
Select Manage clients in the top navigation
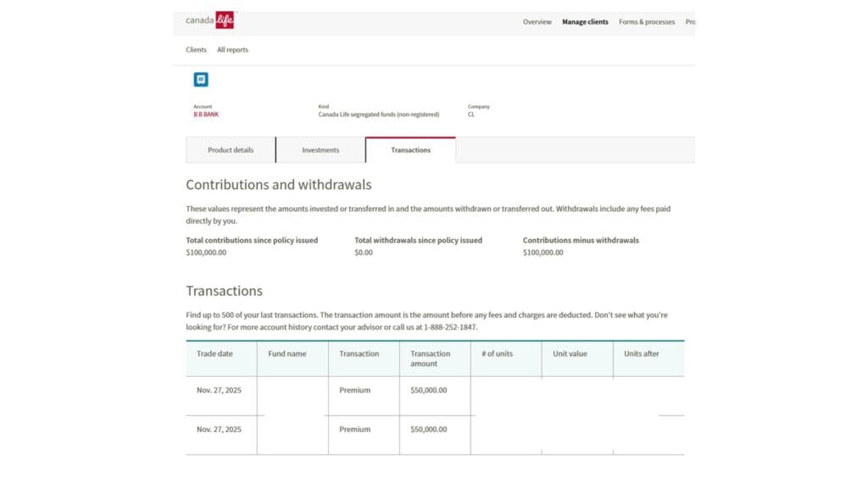pos(585,22)
